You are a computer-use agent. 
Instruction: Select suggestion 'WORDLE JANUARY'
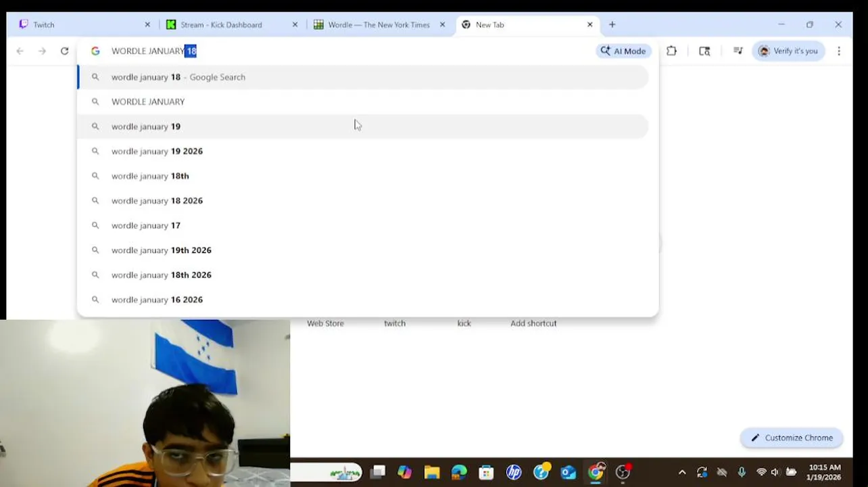(x=363, y=101)
